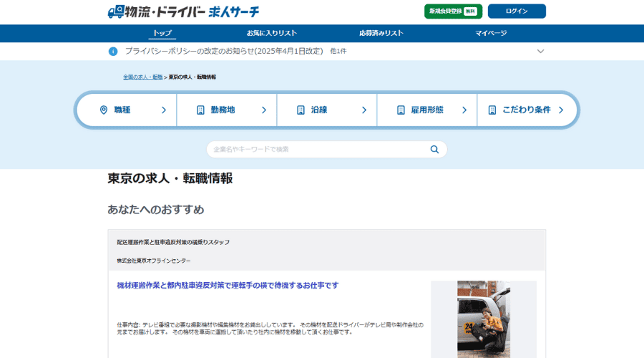644x358 pixels.
Task: Open the 勤務地 filter arrow
Action: pos(264,110)
